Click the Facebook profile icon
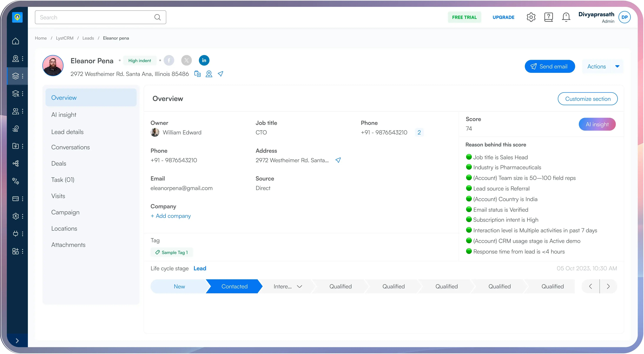644x354 pixels. click(x=169, y=61)
